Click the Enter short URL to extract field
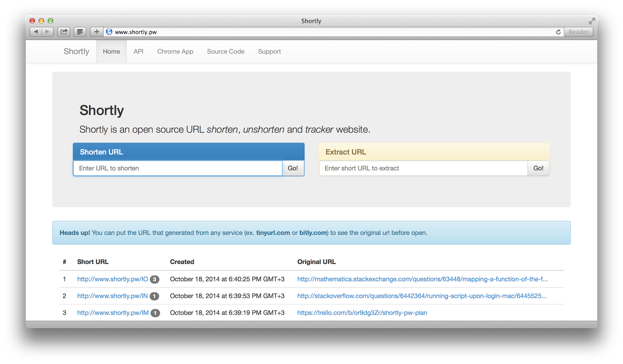Screen dimensions: 623x364 (423, 168)
